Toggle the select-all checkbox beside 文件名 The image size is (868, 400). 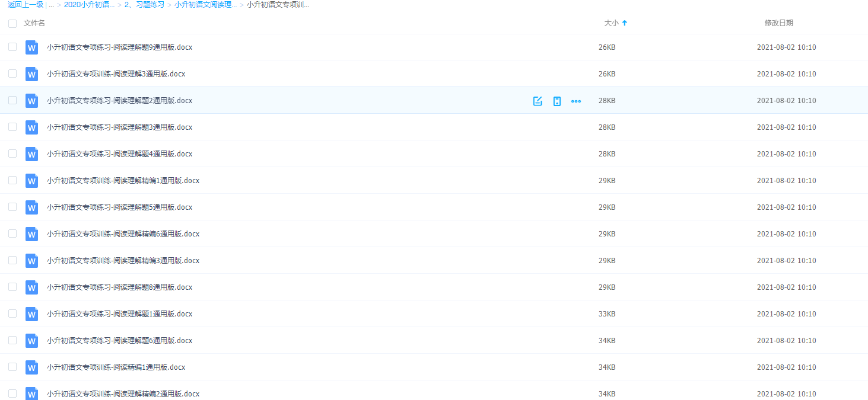[12, 23]
